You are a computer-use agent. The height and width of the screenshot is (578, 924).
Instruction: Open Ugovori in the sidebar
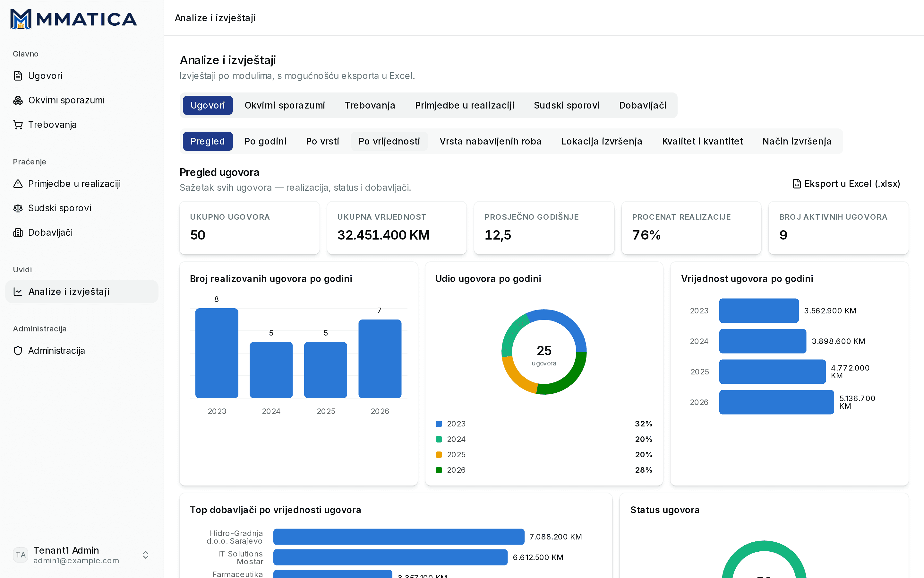point(82,76)
